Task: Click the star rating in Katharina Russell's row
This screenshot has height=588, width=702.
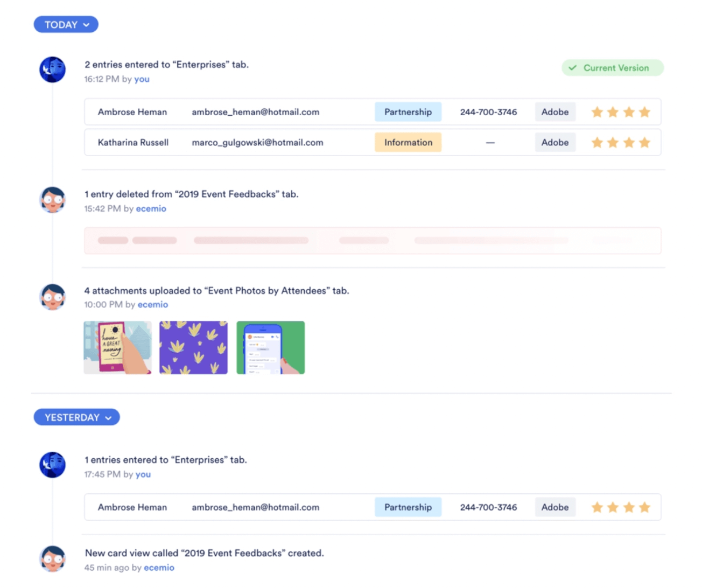Action: [x=620, y=143]
